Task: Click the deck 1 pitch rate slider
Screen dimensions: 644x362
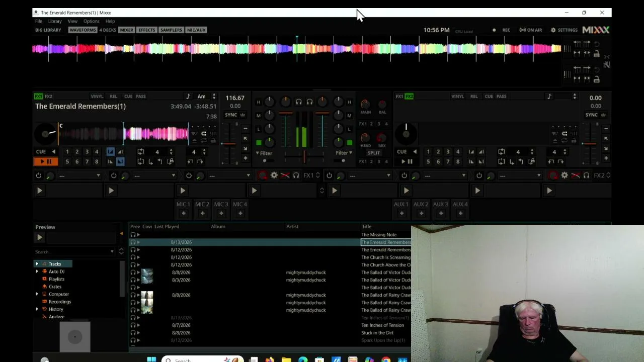Action: coord(229,144)
